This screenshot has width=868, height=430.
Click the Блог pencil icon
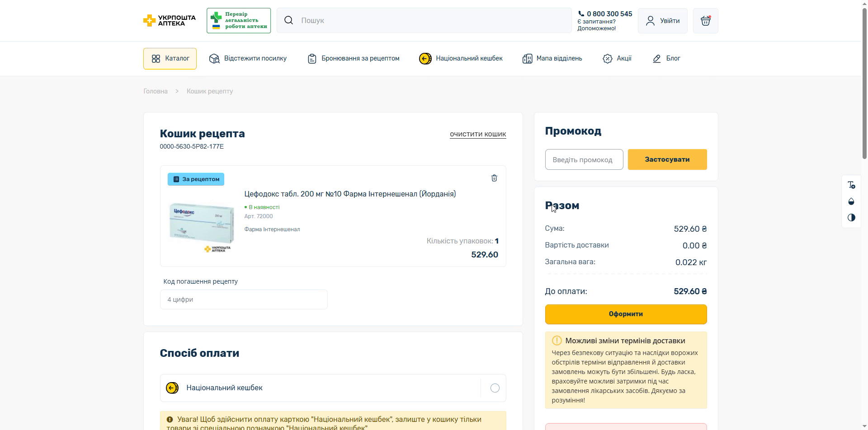(657, 59)
